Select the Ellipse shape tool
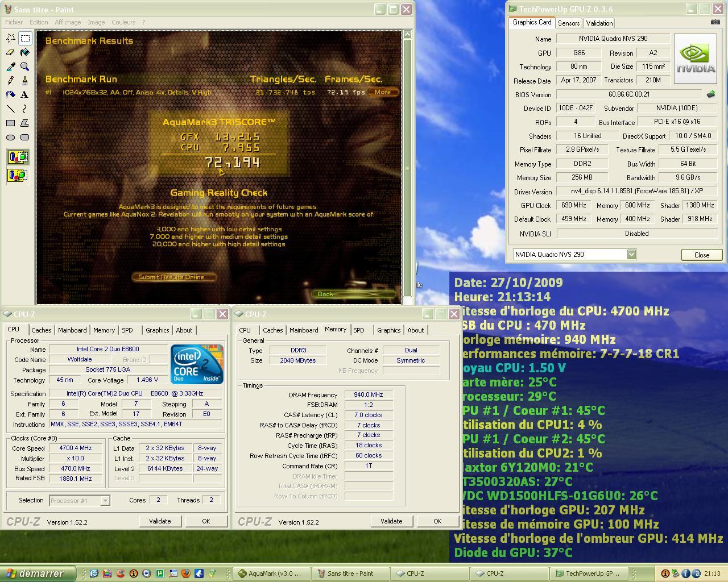 pos(11,137)
